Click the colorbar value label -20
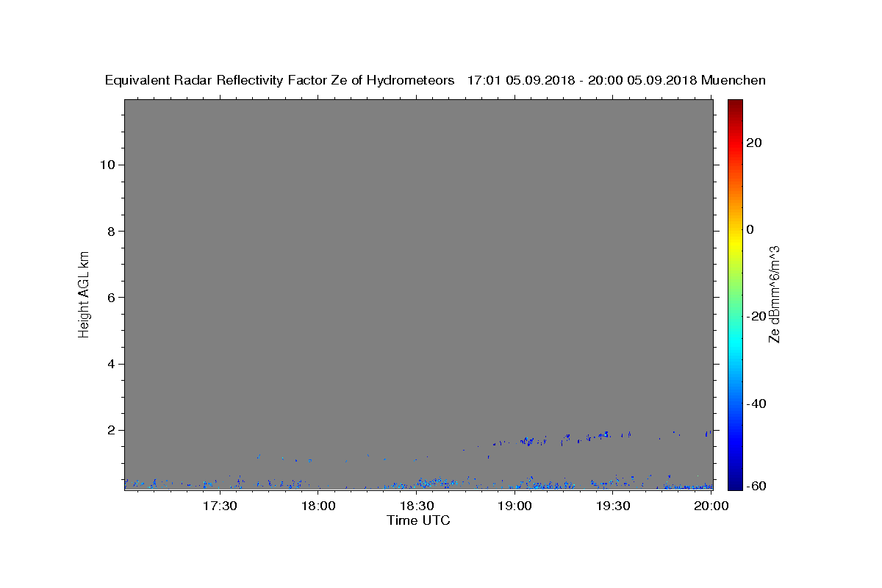Screen dimensions: 882x588 (756, 316)
